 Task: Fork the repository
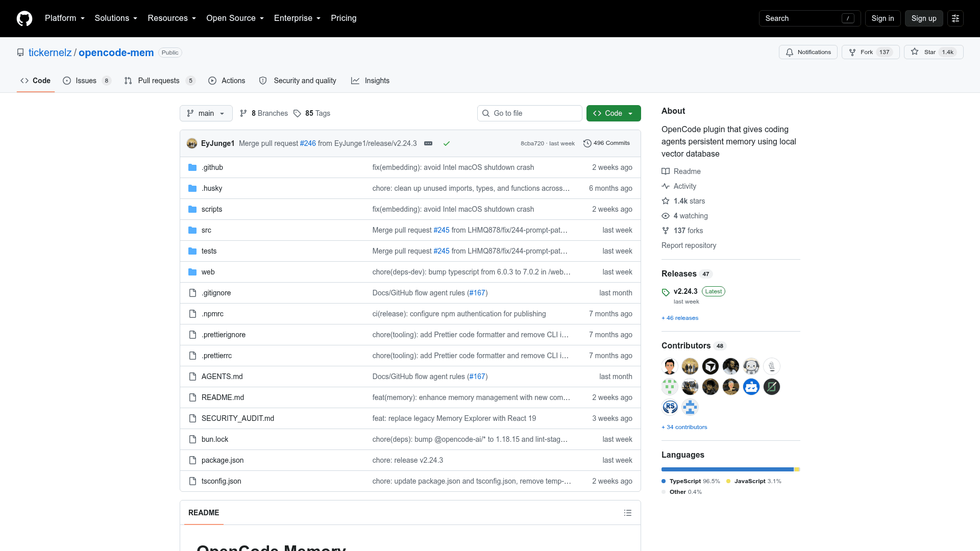[x=870, y=52]
